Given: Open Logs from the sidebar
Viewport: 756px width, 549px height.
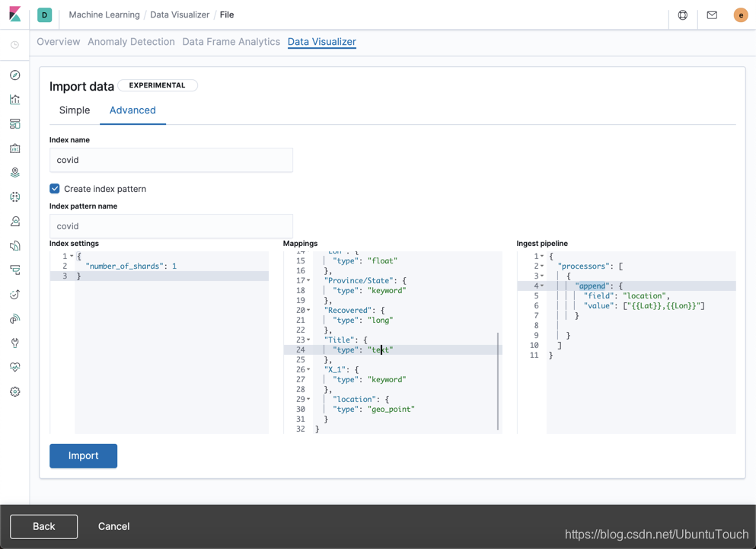Looking at the screenshot, I should point(15,245).
